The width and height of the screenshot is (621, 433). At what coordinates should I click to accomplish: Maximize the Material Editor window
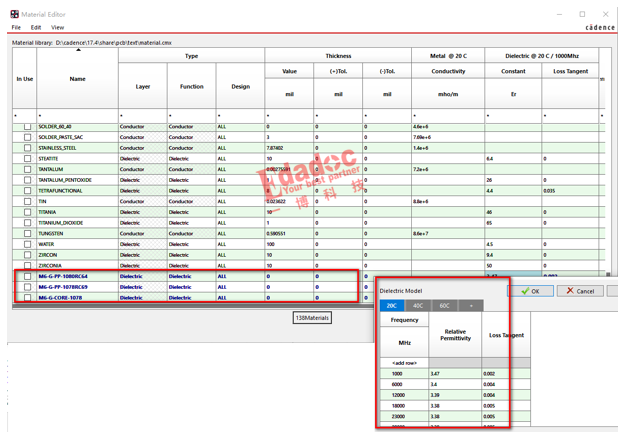(582, 14)
